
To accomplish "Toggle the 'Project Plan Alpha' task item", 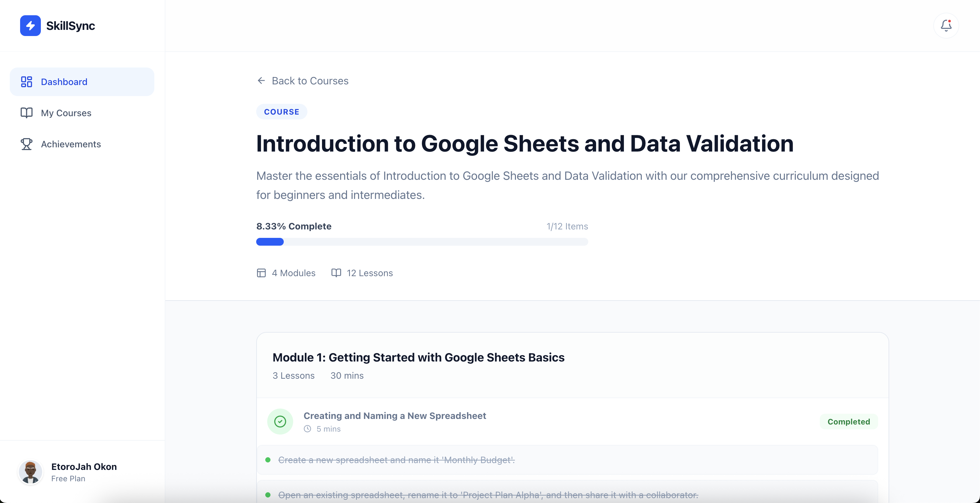I will [488, 495].
